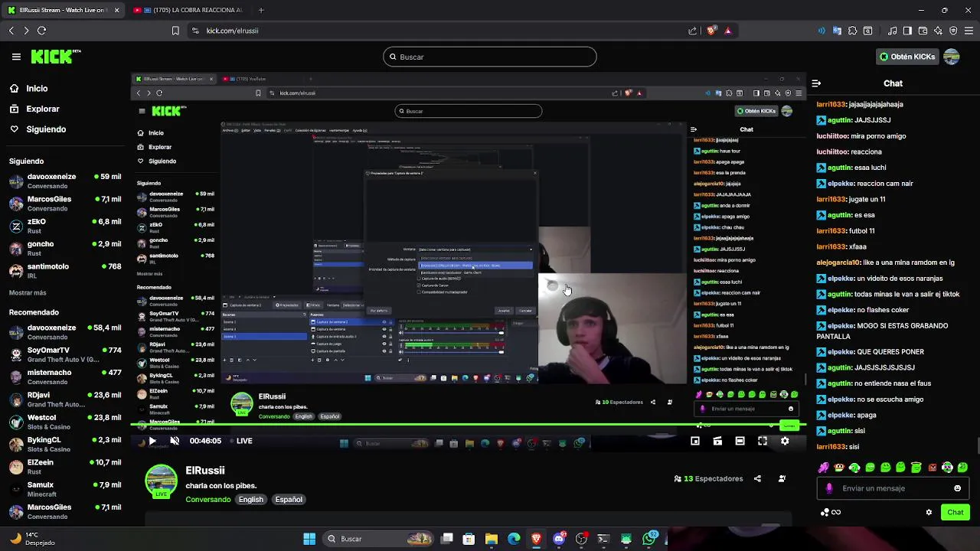The height and width of the screenshot is (551, 980).
Task: Open the Brave VPN shield icon
Action: [x=953, y=31]
